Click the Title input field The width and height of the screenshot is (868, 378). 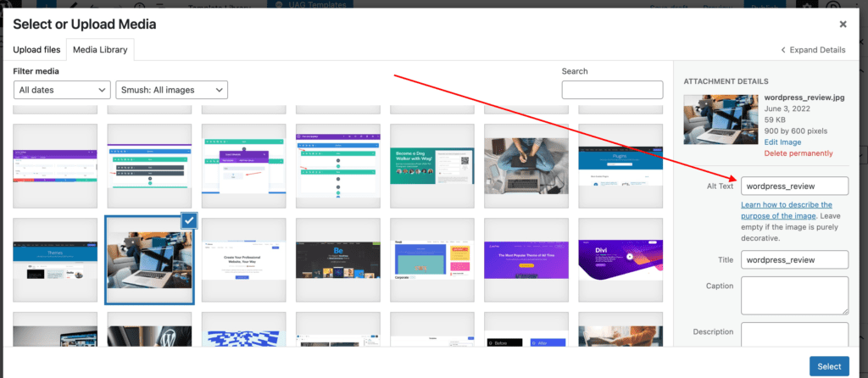[x=794, y=259]
